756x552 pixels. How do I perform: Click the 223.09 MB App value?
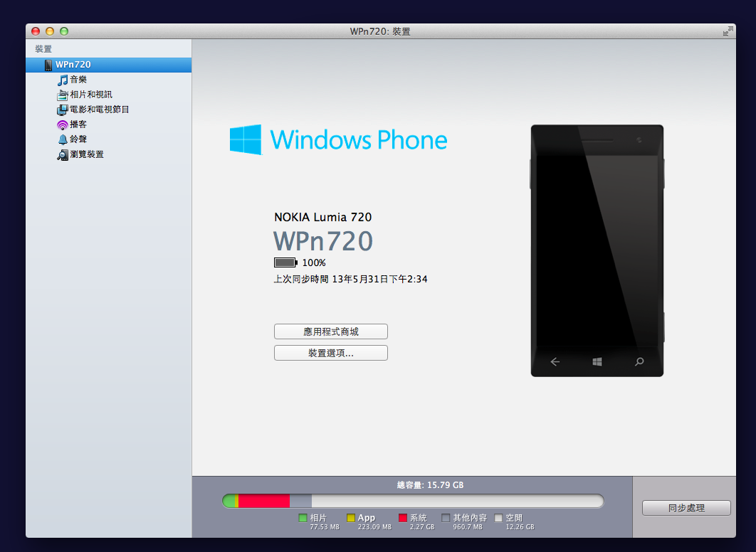pyautogui.click(x=374, y=527)
